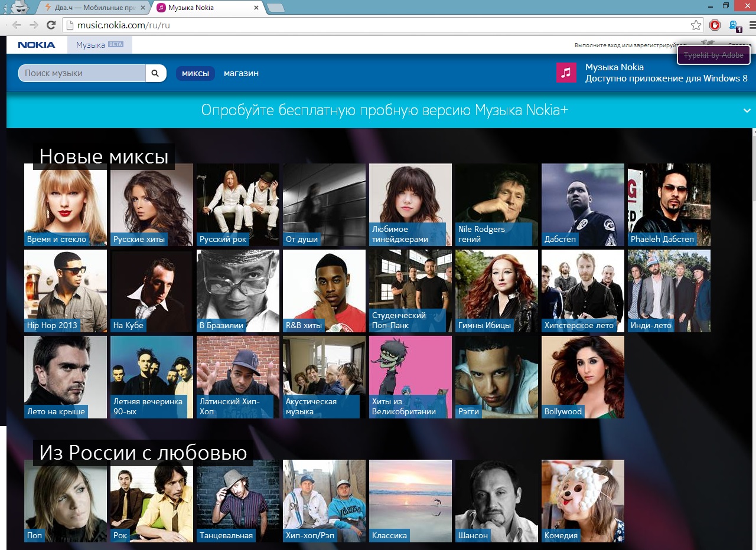Image resolution: width=756 pixels, height=550 pixels.
Task: Open the Инди-лето mix
Action: pyautogui.click(x=669, y=291)
